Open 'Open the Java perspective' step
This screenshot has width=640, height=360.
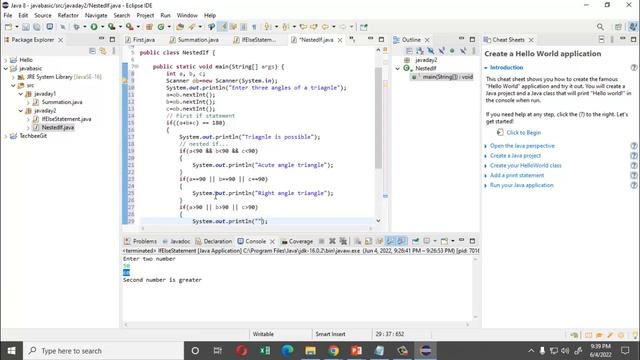pyautogui.click(x=522, y=146)
